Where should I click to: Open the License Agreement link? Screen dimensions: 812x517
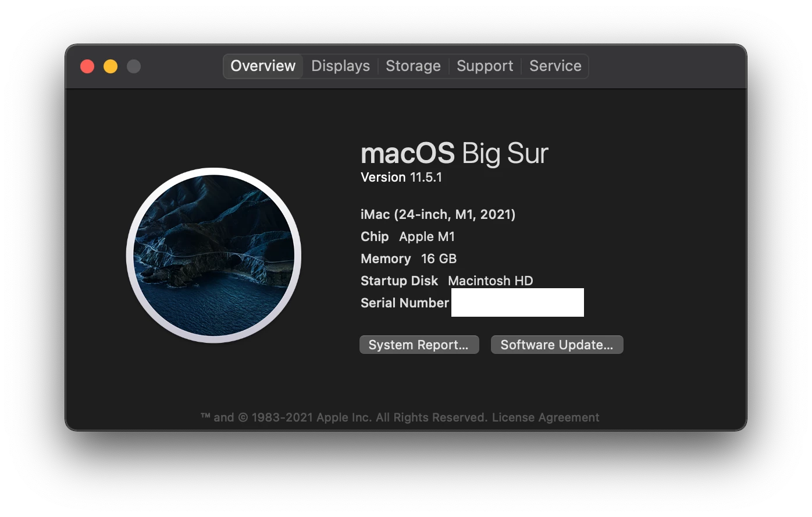545,417
